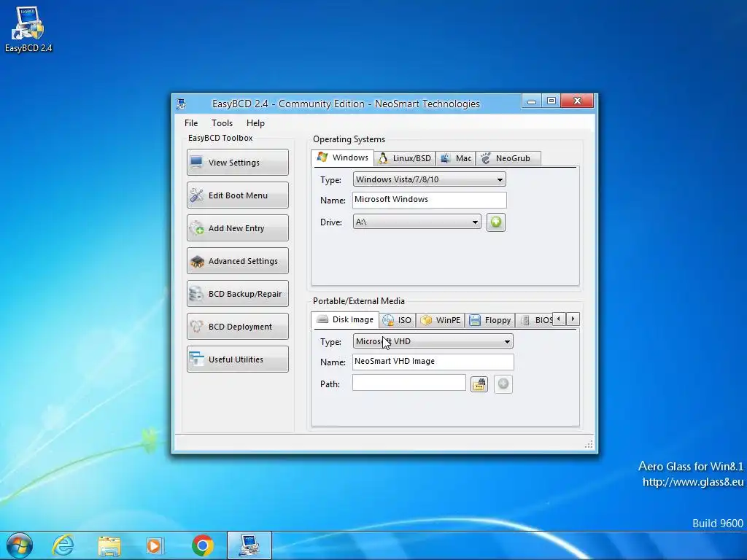Click the browse for file icon next to Path

pyautogui.click(x=479, y=384)
